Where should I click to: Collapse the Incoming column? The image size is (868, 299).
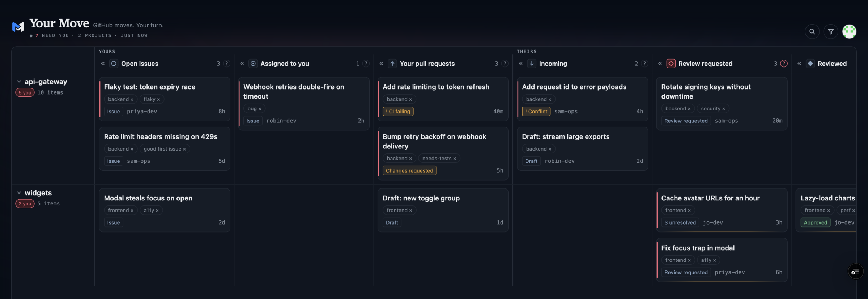pyautogui.click(x=521, y=64)
